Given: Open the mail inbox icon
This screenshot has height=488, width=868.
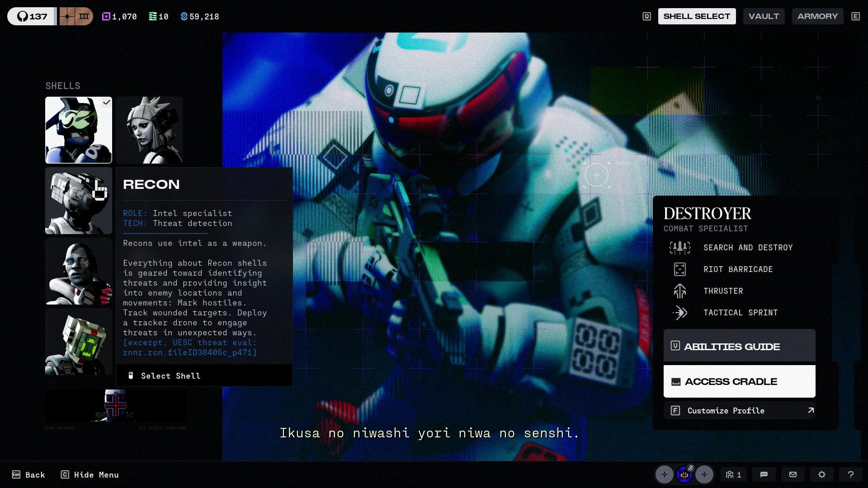Looking at the screenshot, I should pos(793,474).
